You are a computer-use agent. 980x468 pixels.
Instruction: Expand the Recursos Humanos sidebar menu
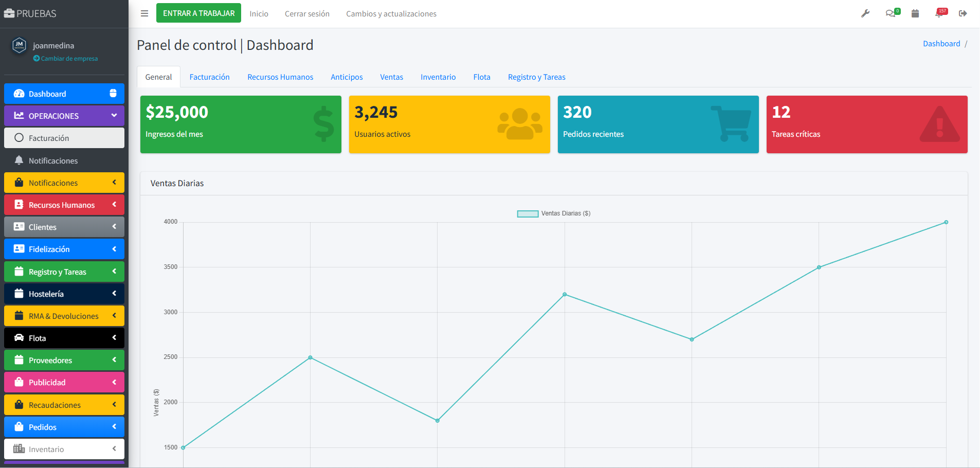point(64,205)
